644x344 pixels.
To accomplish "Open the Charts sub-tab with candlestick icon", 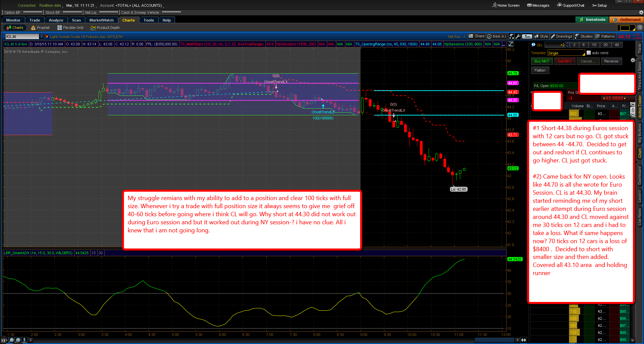I will (15, 28).
